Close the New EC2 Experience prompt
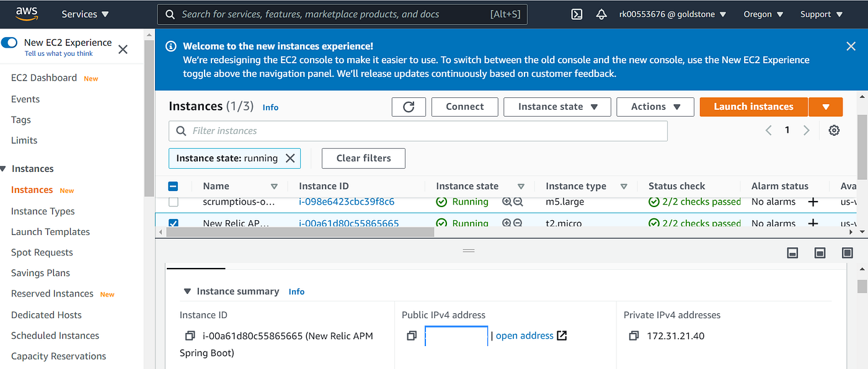The image size is (868, 369). pyautogui.click(x=123, y=50)
